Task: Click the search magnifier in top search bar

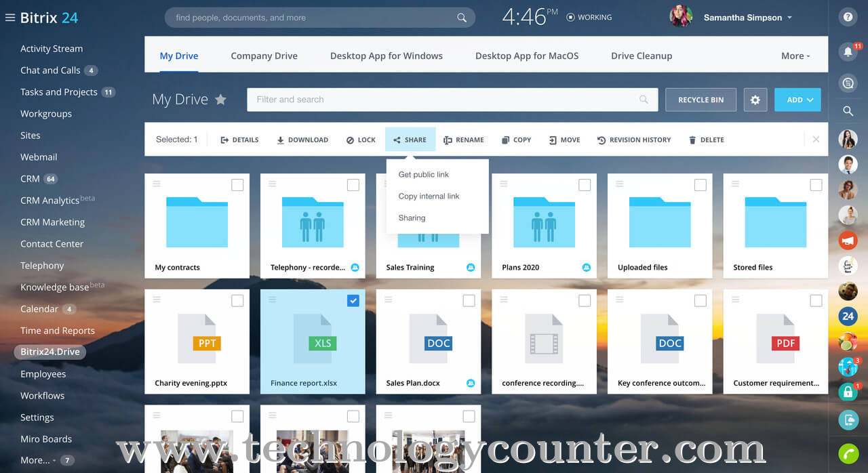Action: 462,18
